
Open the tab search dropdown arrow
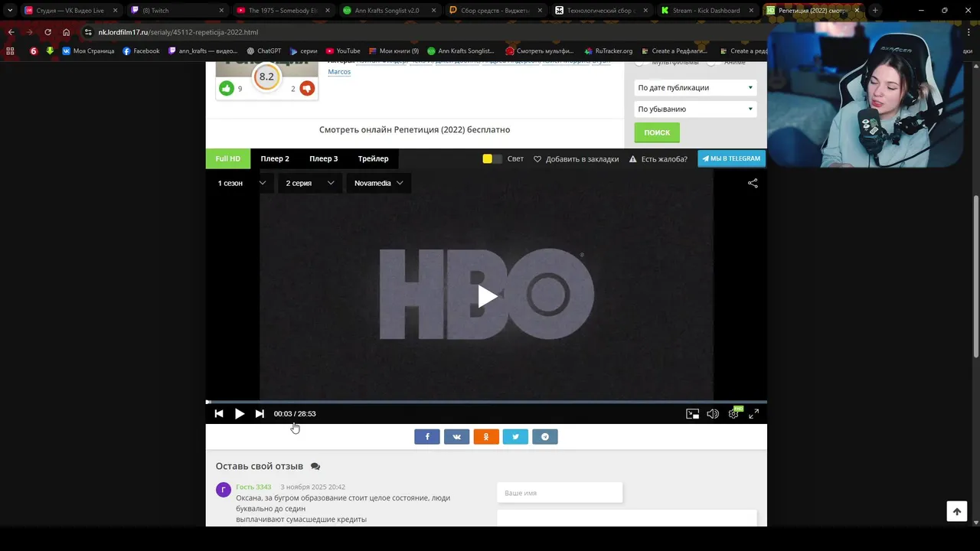point(10,11)
